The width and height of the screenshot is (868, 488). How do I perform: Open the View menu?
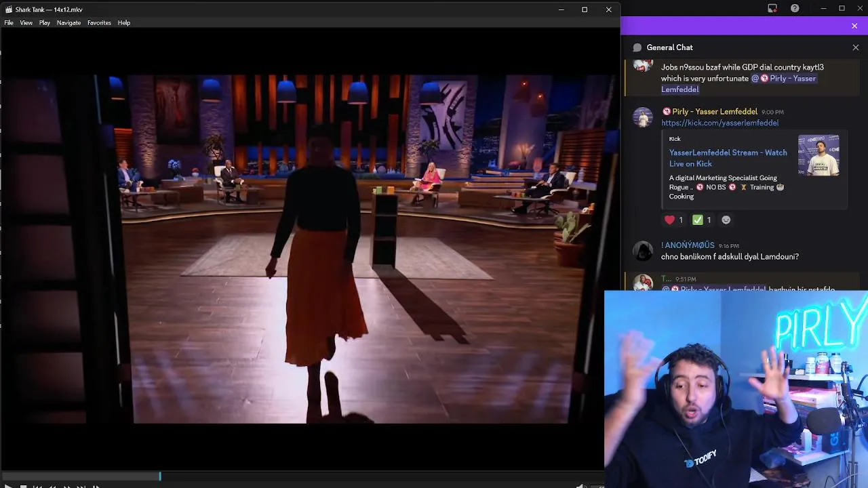coord(26,22)
